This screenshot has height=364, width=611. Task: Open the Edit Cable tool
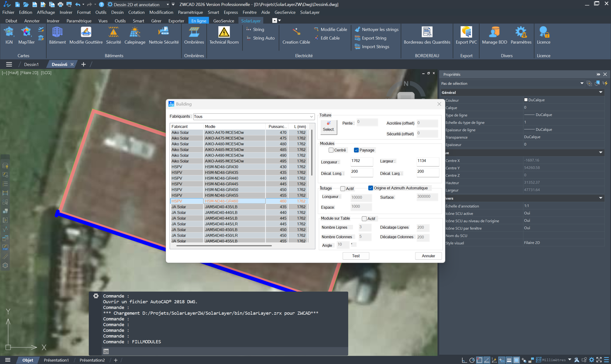[x=327, y=38]
